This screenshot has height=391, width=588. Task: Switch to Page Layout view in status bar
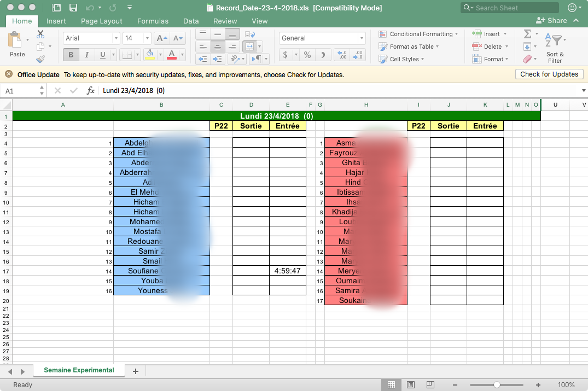point(411,384)
